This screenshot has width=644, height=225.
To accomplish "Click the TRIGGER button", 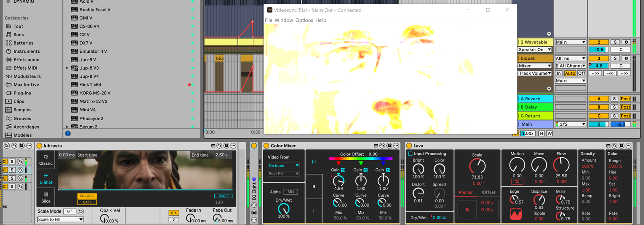I will (87, 196).
